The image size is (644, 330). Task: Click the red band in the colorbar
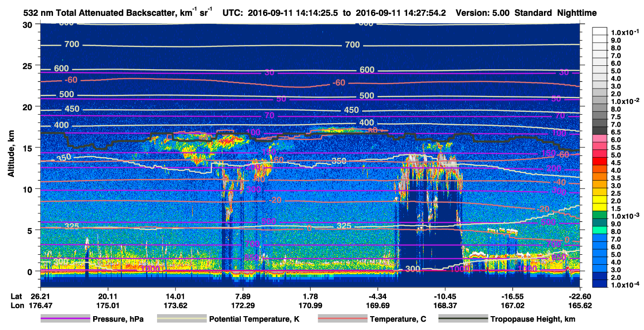point(601,162)
